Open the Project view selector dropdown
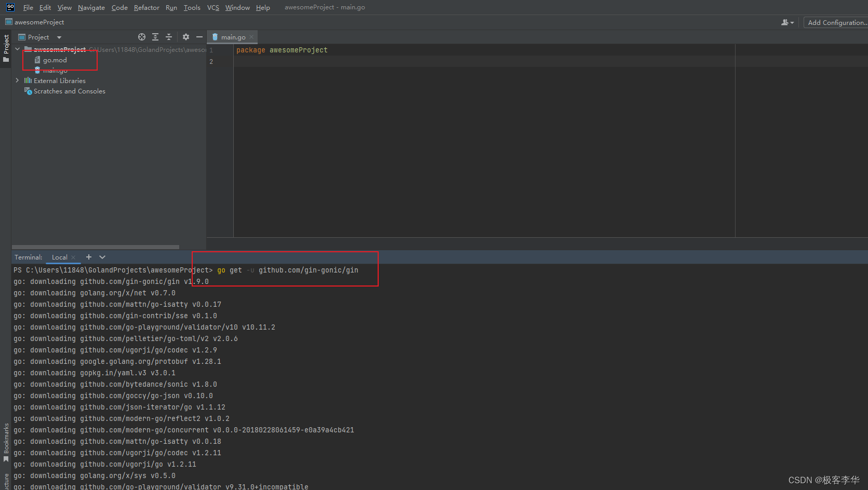 (x=40, y=37)
